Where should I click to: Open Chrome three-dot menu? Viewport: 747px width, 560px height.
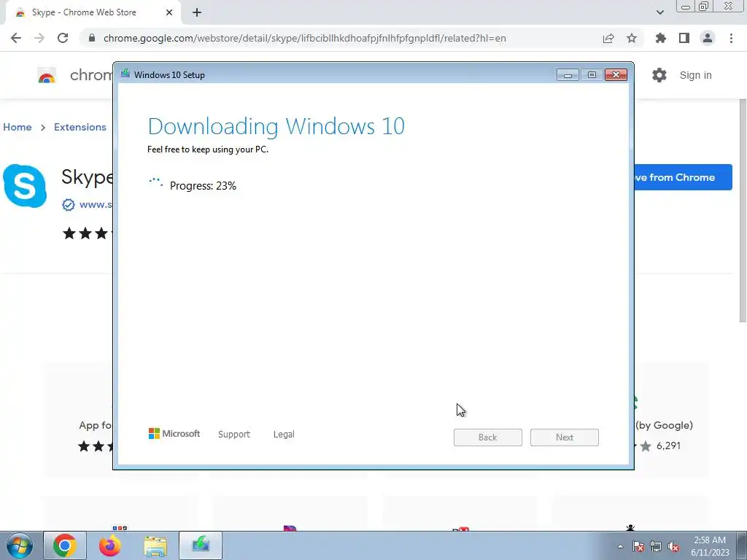click(x=731, y=38)
